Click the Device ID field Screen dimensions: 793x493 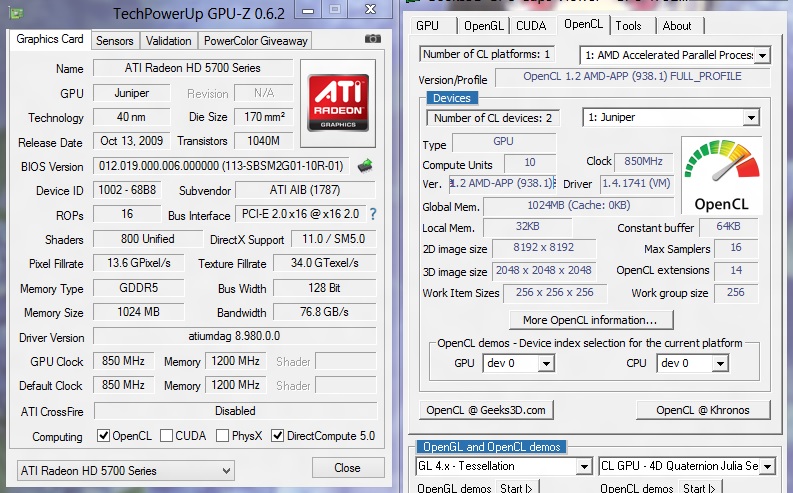(127, 190)
